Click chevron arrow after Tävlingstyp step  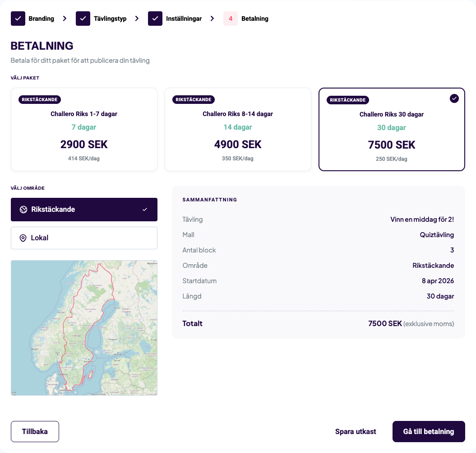pyautogui.click(x=137, y=19)
